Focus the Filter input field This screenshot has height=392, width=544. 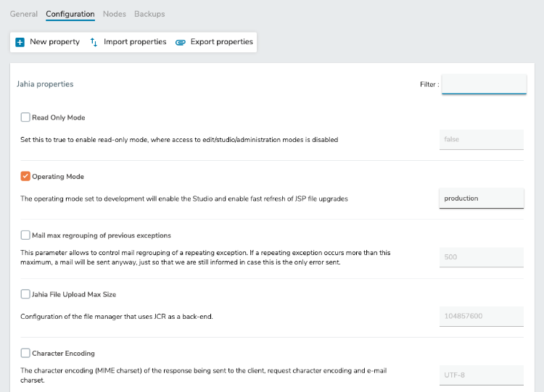coord(484,84)
